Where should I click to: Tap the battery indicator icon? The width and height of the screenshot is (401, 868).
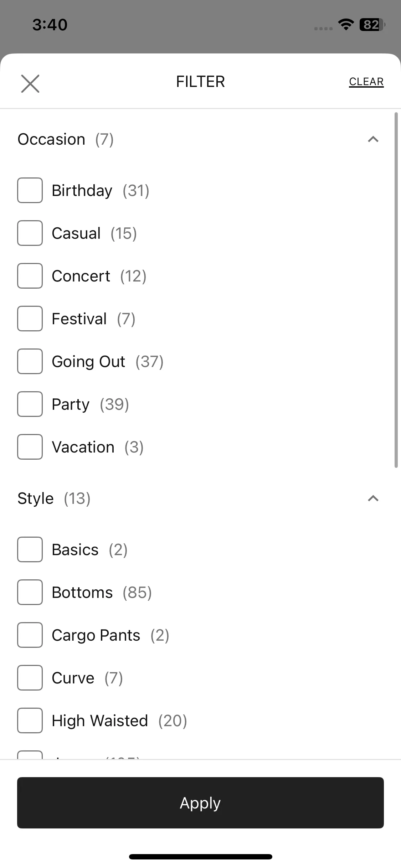pyautogui.click(x=372, y=25)
